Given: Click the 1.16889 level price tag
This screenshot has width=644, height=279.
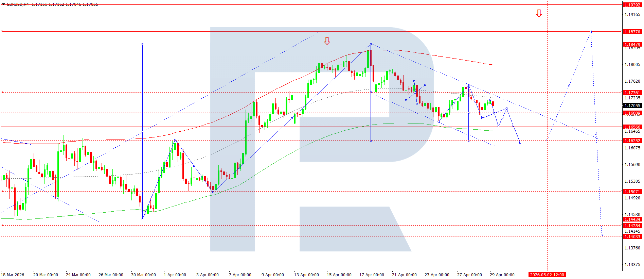Looking at the screenshot, I should point(632,113).
